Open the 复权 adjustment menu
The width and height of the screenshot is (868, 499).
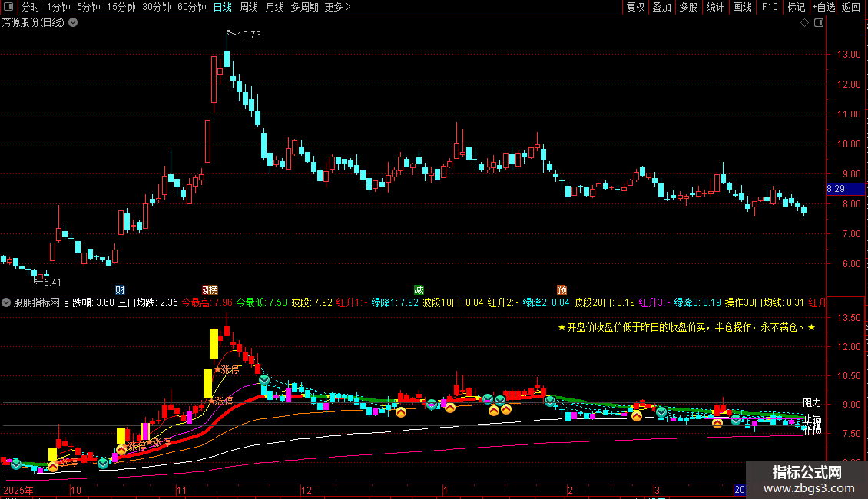coord(635,7)
